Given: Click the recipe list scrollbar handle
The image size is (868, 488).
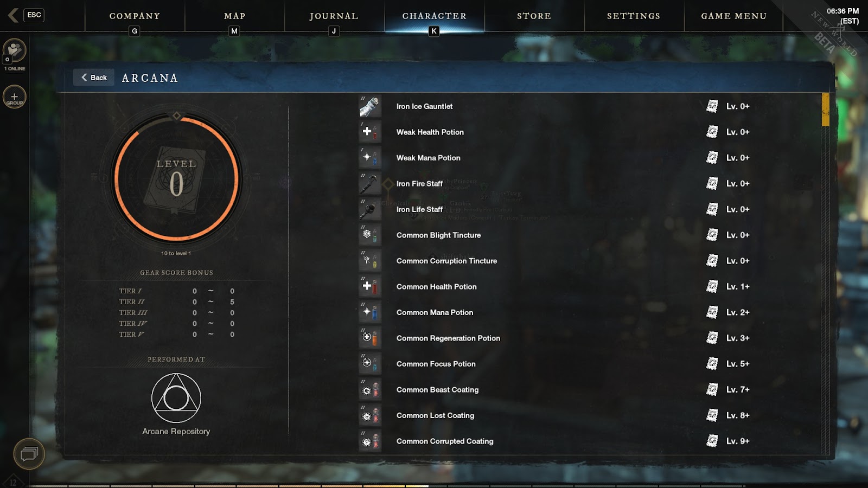Looking at the screenshot, I should [826, 110].
